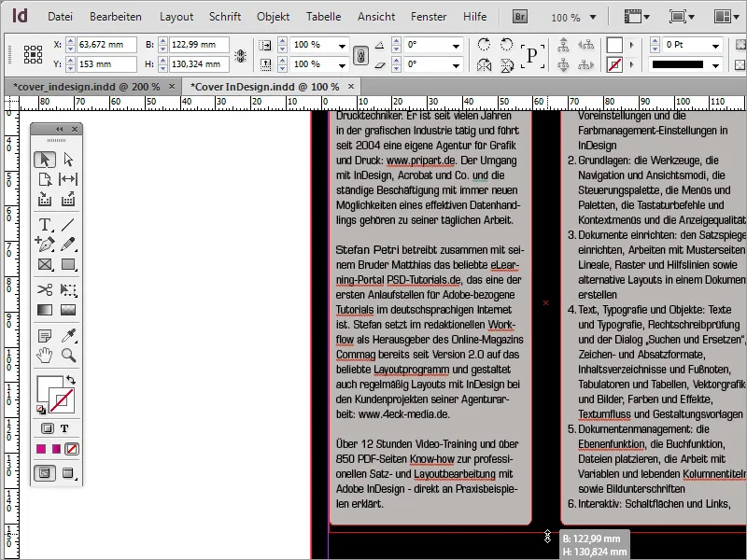
Task: Open scale Y percentage dropdown
Action: pyautogui.click(x=342, y=64)
